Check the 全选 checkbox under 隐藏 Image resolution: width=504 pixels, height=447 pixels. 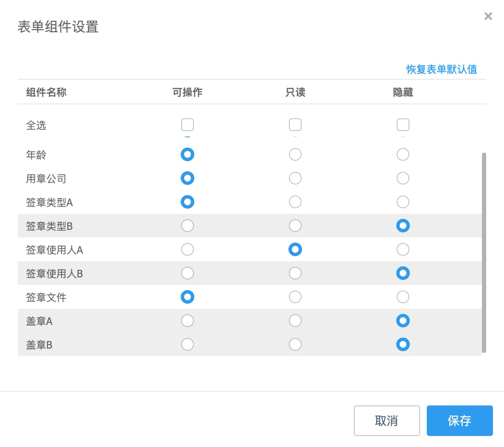403,125
